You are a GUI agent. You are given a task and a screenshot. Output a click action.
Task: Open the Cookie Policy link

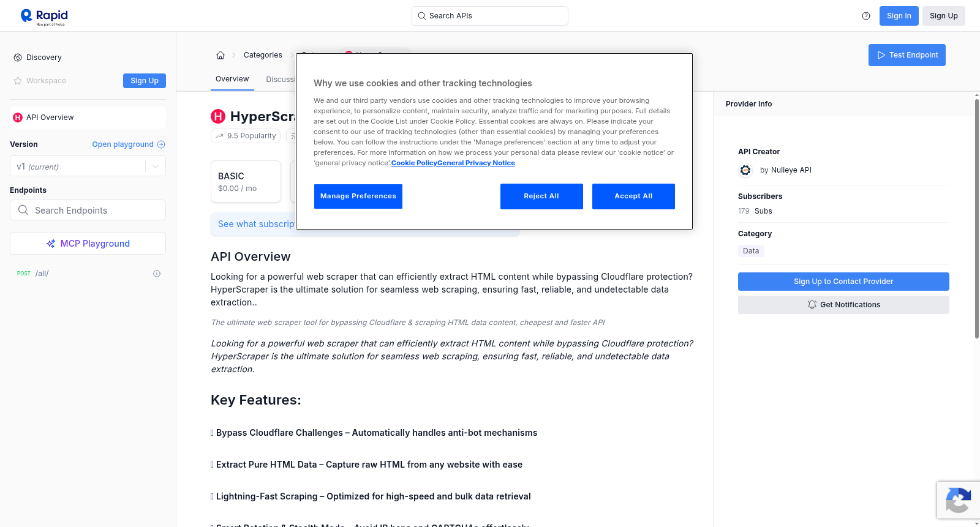[414, 163]
